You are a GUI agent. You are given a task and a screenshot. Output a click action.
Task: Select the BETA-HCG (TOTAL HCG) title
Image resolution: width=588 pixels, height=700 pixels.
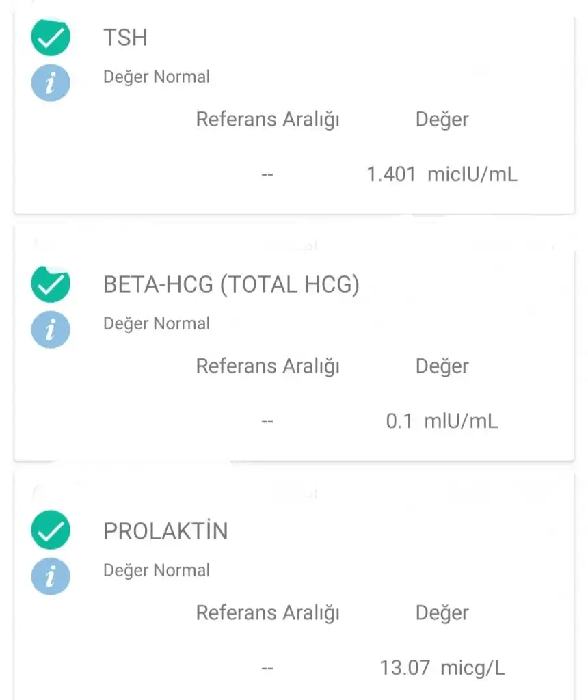tap(231, 284)
